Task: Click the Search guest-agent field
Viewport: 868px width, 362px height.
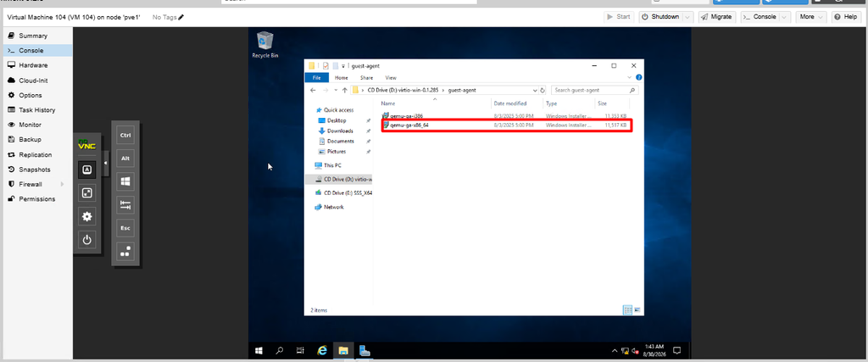Action: pos(594,90)
